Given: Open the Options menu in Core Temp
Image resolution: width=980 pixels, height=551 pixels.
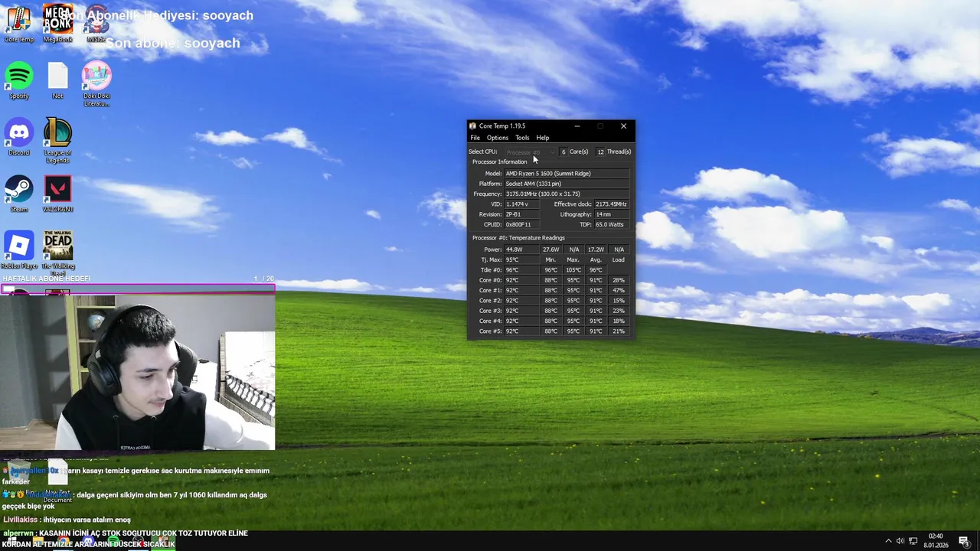Looking at the screenshot, I should click(497, 138).
